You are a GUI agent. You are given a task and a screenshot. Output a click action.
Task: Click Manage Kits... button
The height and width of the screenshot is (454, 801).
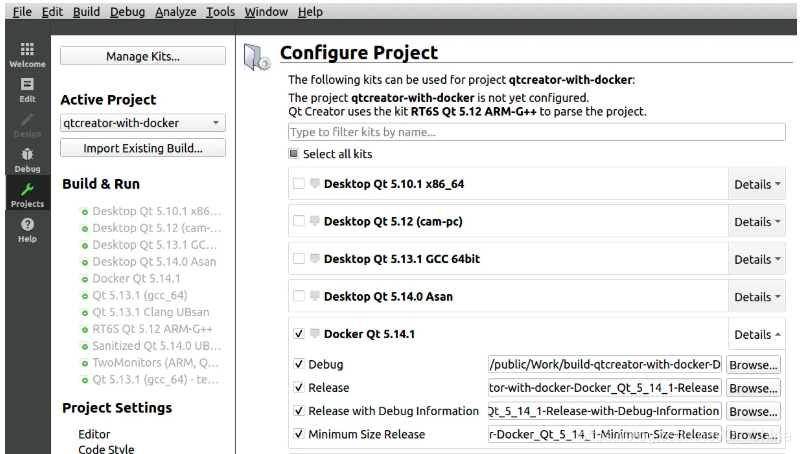tap(143, 56)
